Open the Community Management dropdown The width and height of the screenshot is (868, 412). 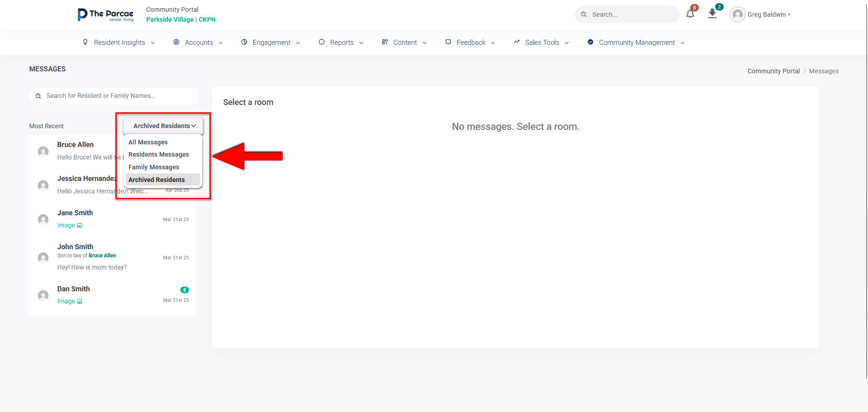(x=636, y=43)
